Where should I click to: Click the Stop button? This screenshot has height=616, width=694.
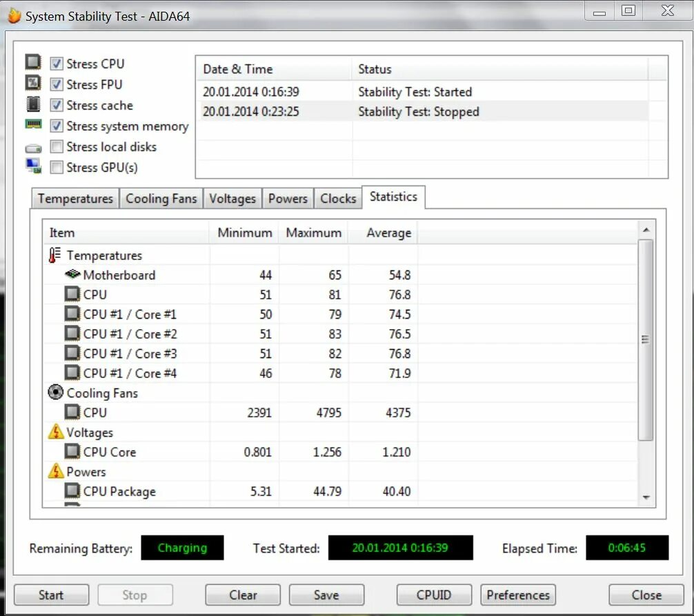coord(135,595)
